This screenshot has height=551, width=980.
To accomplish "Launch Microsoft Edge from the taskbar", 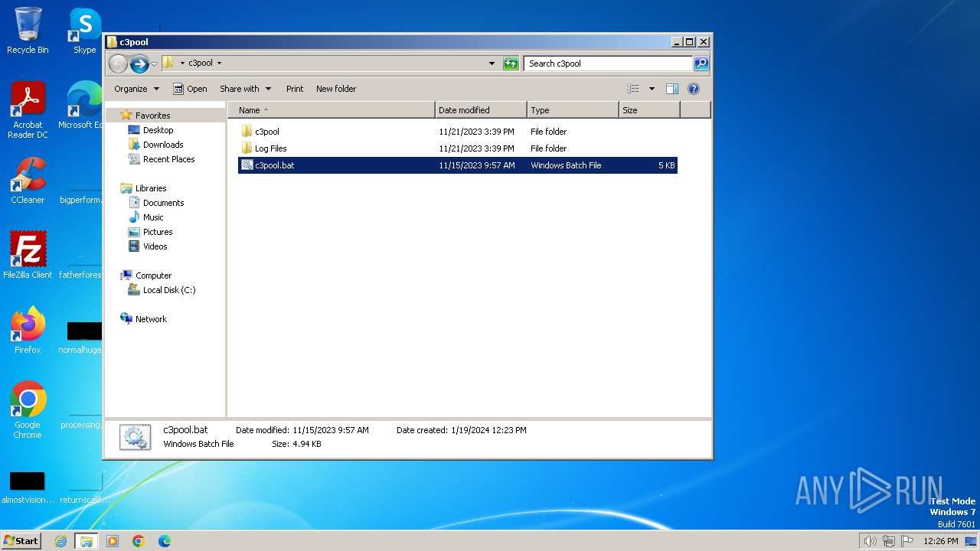I will click(x=164, y=541).
